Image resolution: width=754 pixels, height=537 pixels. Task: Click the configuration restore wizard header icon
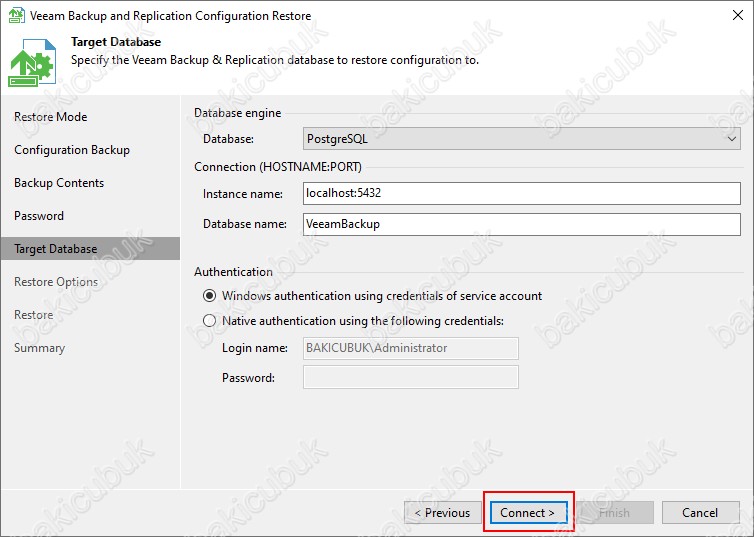click(x=32, y=62)
